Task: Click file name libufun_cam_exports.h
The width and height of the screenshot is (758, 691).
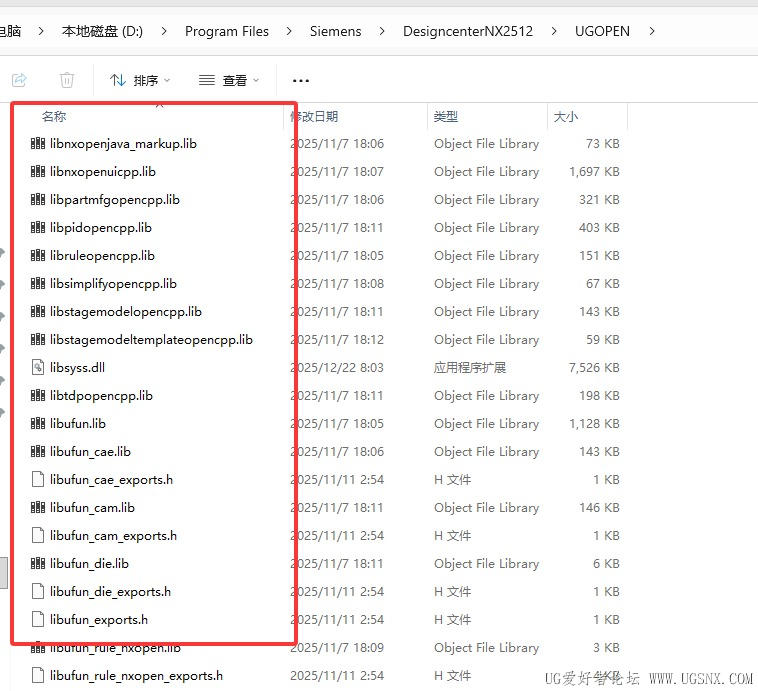Action: [114, 536]
